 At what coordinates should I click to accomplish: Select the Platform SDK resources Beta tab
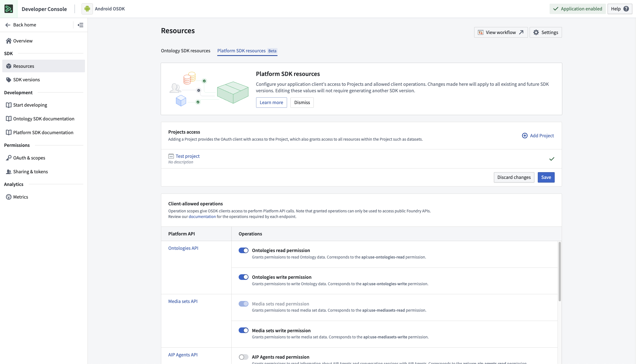point(241,51)
